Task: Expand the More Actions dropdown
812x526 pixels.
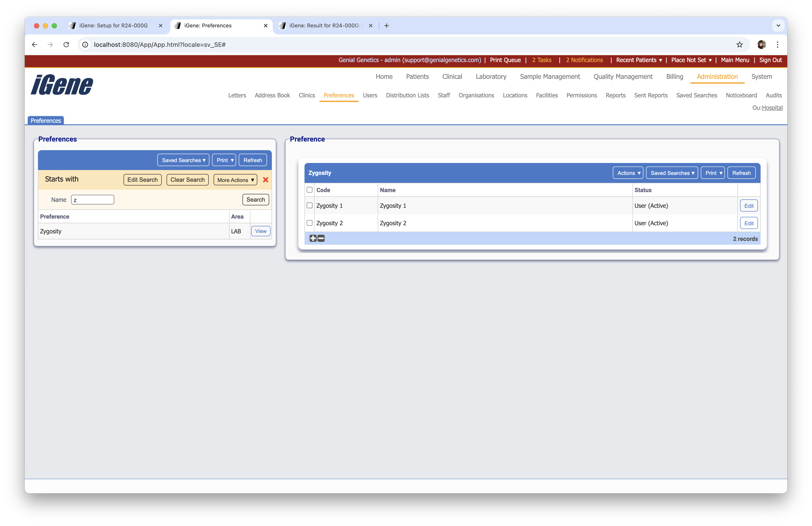Action: (x=235, y=180)
